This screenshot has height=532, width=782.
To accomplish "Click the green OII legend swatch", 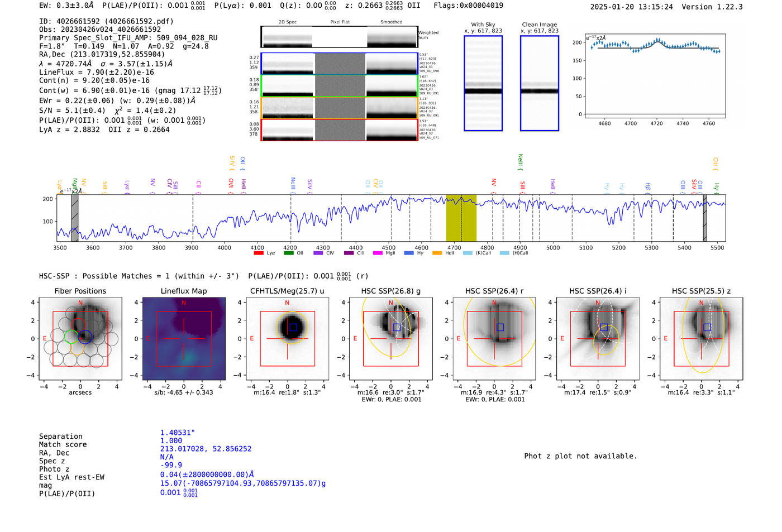I will pos(289,253).
